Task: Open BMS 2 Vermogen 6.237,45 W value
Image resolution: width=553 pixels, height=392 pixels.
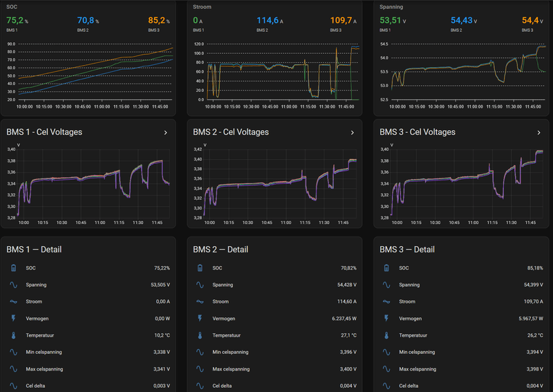Action: [344, 319]
